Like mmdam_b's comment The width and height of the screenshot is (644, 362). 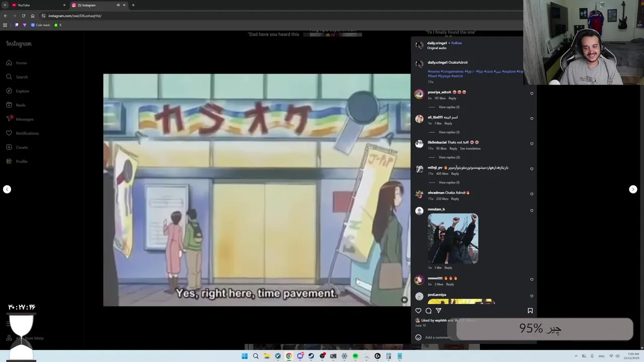531,211
